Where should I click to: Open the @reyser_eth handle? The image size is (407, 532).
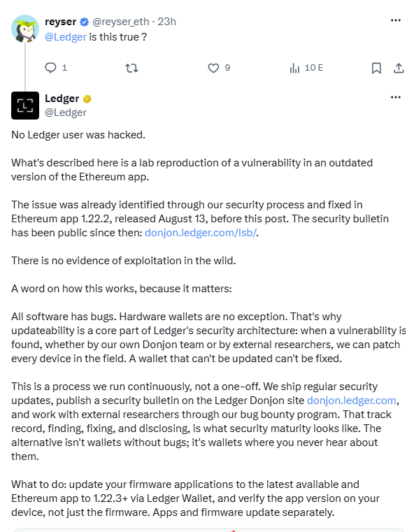(120, 22)
